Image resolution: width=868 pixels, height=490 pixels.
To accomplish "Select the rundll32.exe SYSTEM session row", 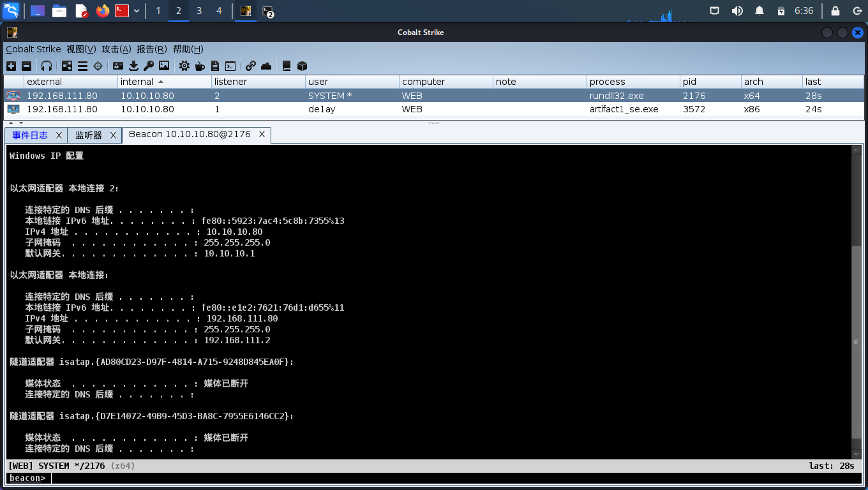I will point(434,96).
